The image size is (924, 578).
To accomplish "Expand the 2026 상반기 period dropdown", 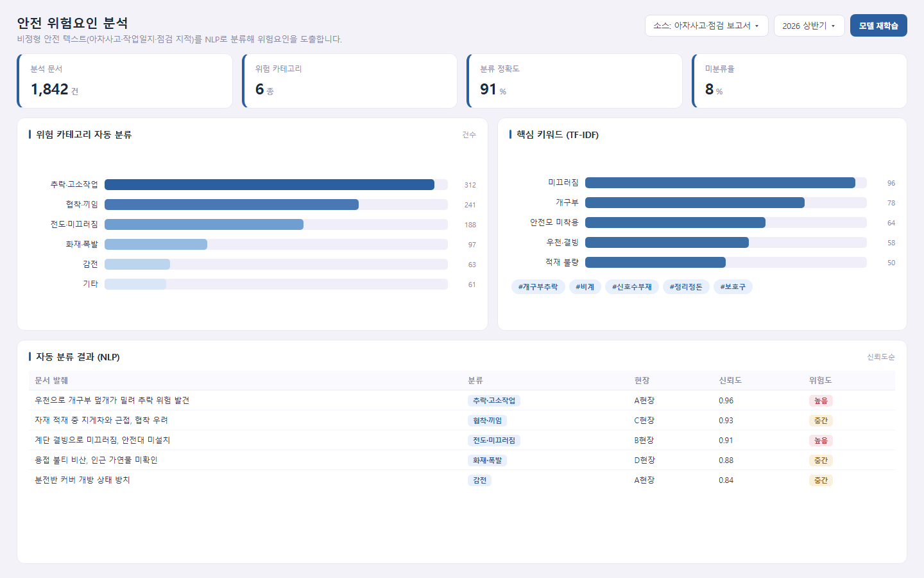I will click(809, 26).
